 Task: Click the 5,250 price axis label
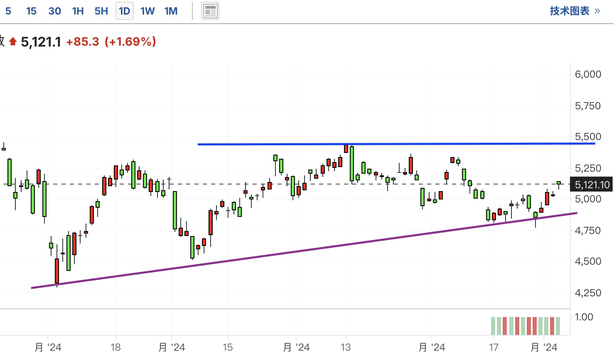(588, 168)
